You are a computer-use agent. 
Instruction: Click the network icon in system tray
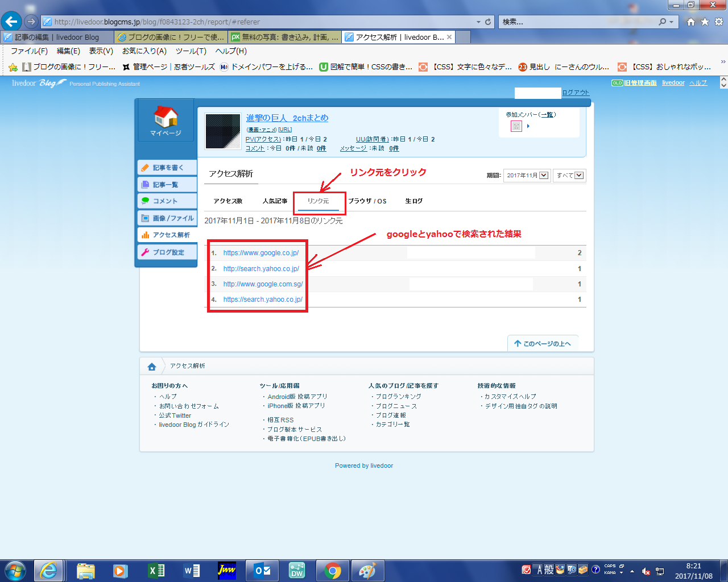coord(660,571)
